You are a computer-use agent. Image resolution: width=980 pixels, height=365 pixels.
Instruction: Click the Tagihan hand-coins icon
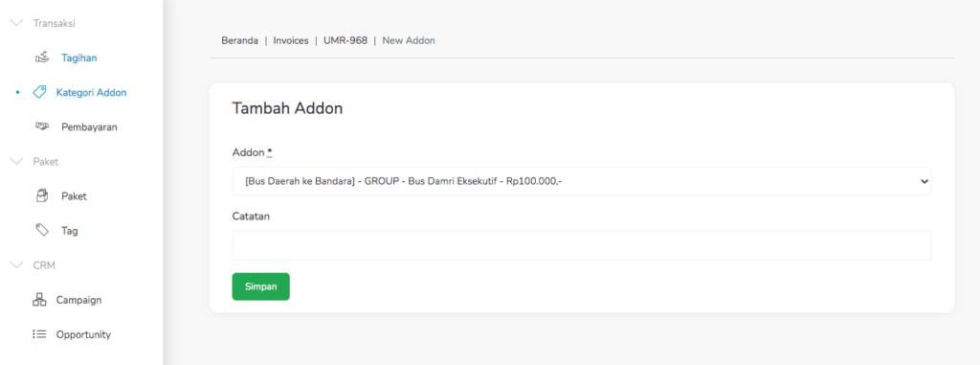[x=42, y=57]
